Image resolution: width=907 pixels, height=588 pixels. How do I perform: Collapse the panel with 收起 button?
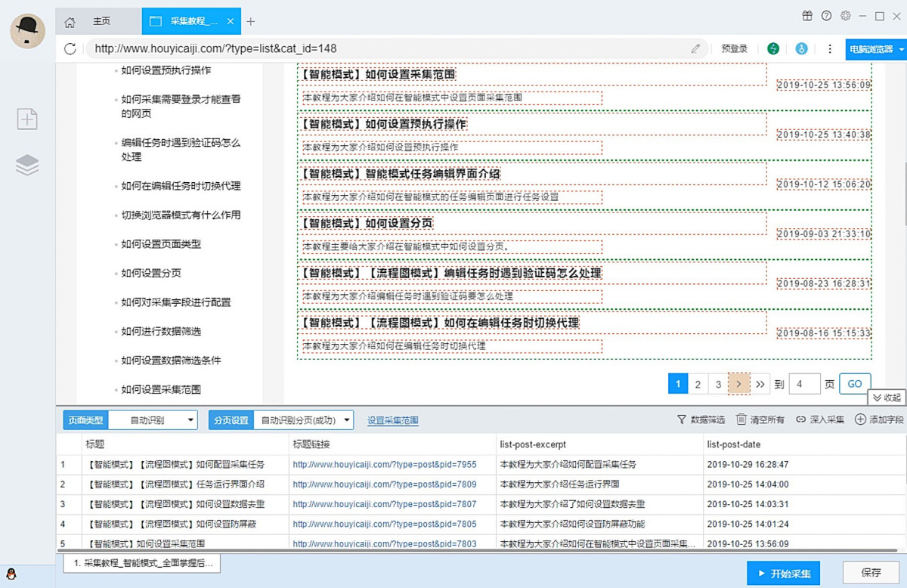(x=887, y=398)
